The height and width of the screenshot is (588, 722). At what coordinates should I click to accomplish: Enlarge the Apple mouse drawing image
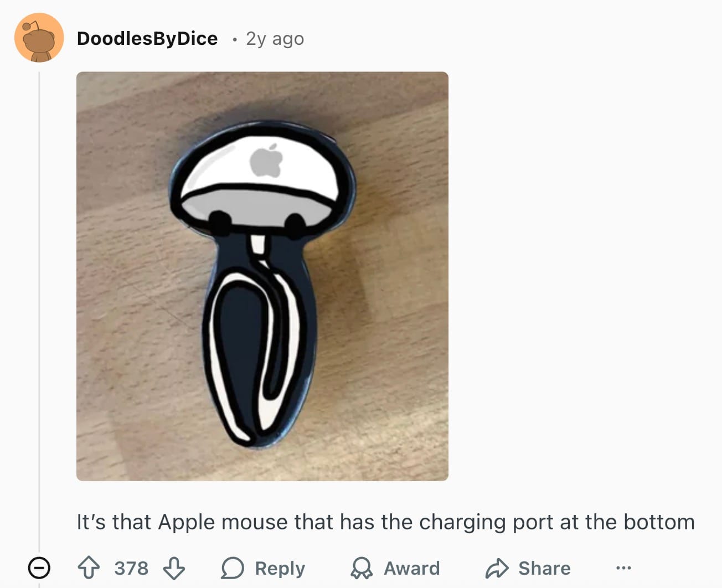[262, 276]
